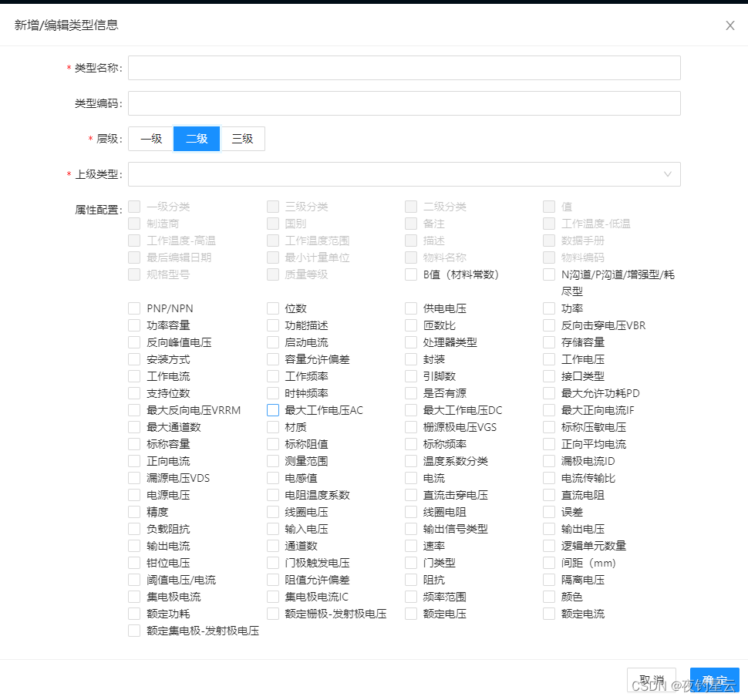Check the PNP/NPN attribute checkbox
The height and width of the screenshot is (700, 748).
pyautogui.click(x=133, y=308)
